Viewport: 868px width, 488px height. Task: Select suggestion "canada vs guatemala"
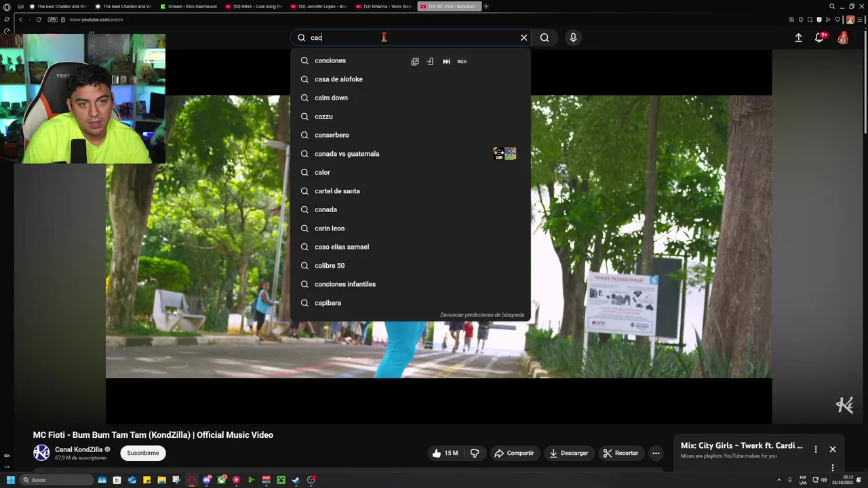(x=410, y=154)
